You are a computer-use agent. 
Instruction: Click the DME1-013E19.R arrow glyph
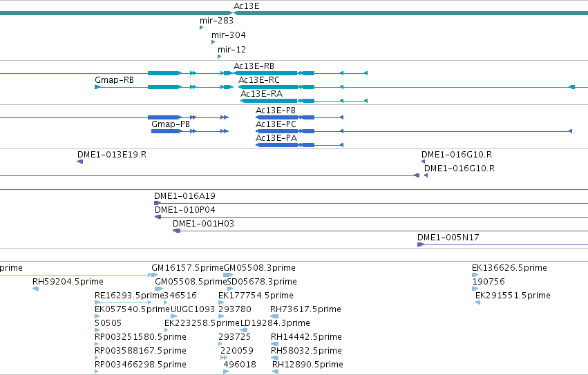80,162
